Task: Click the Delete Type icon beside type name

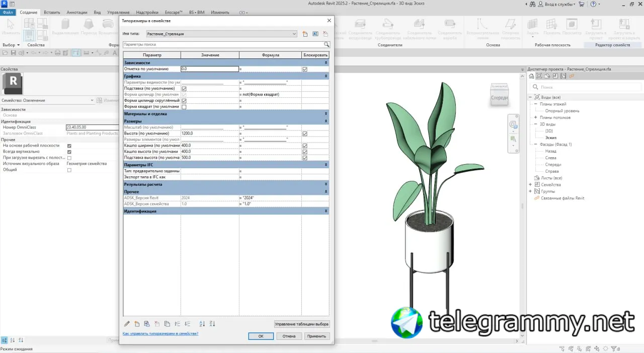Action: (326, 34)
